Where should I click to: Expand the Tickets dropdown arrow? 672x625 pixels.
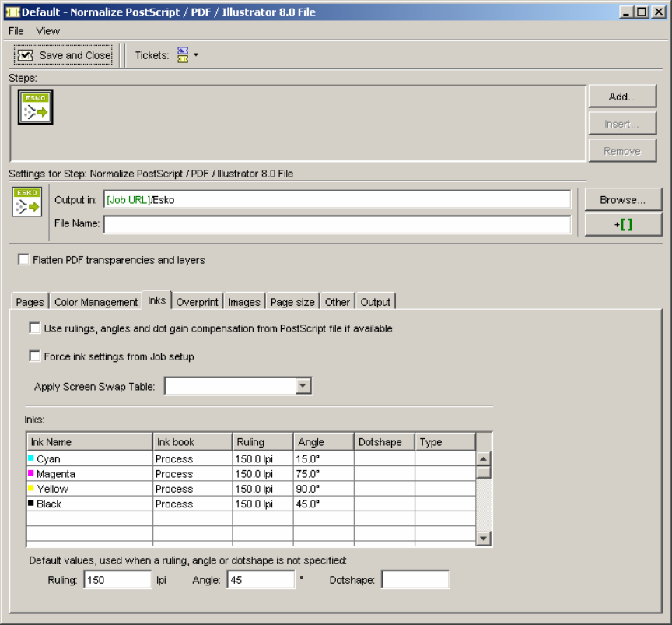196,55
